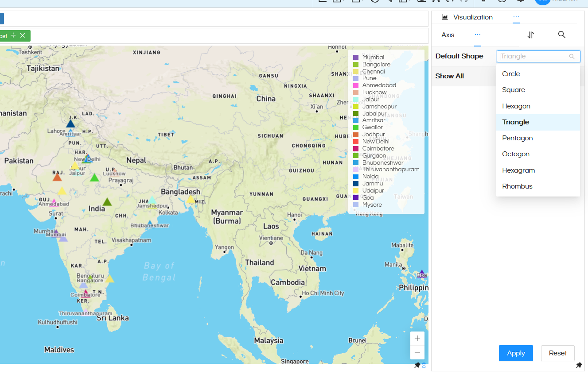Click Lucknow in the legend

click(374, 93)
